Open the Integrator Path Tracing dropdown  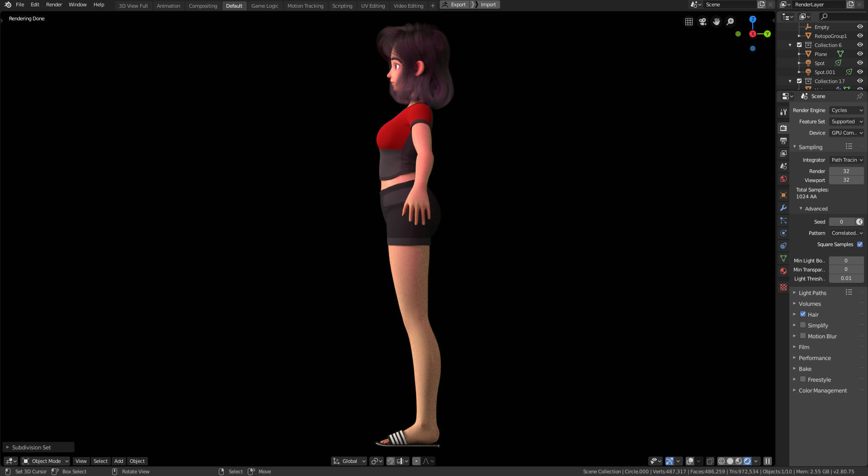pyautogui.click(x=846, y=160)
